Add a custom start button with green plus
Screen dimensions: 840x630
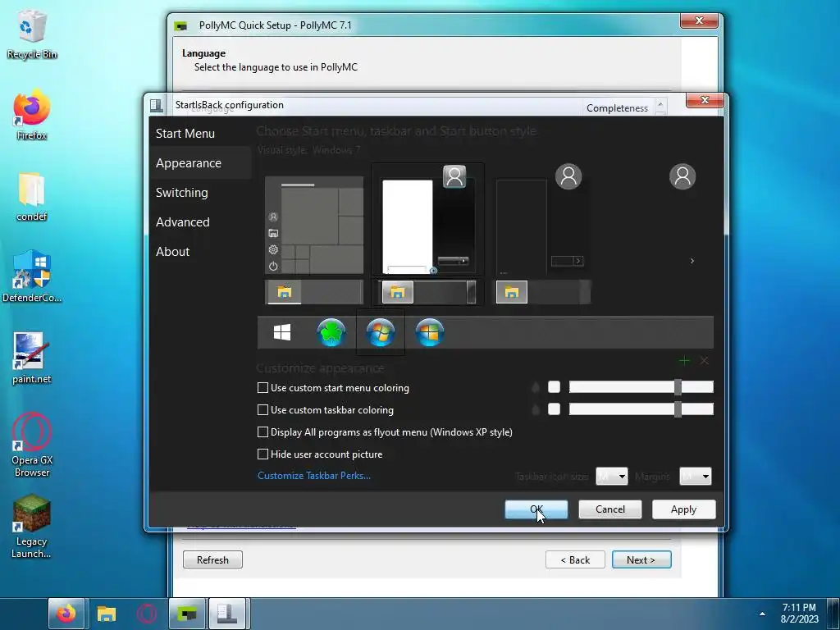click(684, 361)
